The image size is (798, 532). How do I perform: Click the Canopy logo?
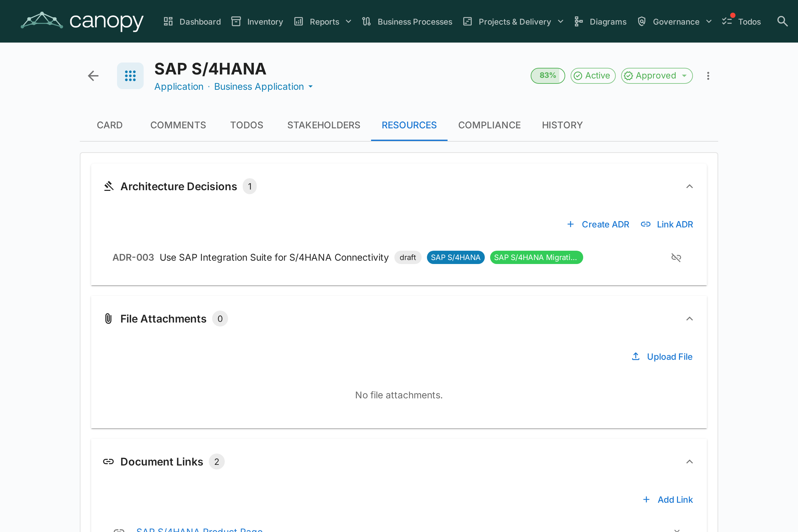coord(82,21)
